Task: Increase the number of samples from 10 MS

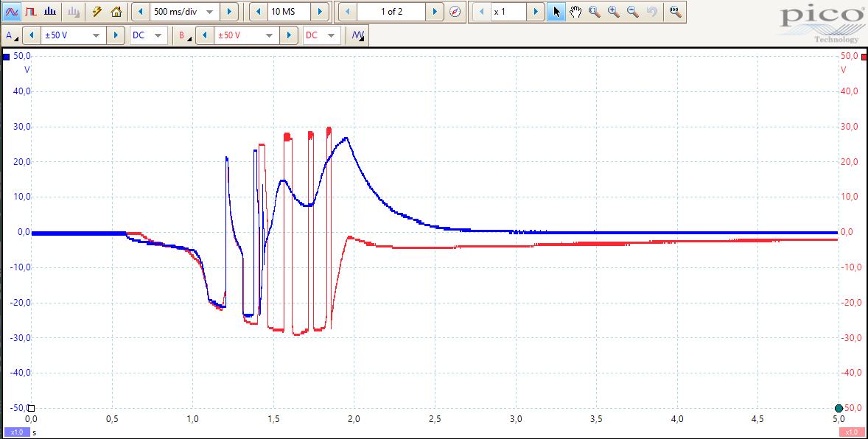Action: point(319,11)
